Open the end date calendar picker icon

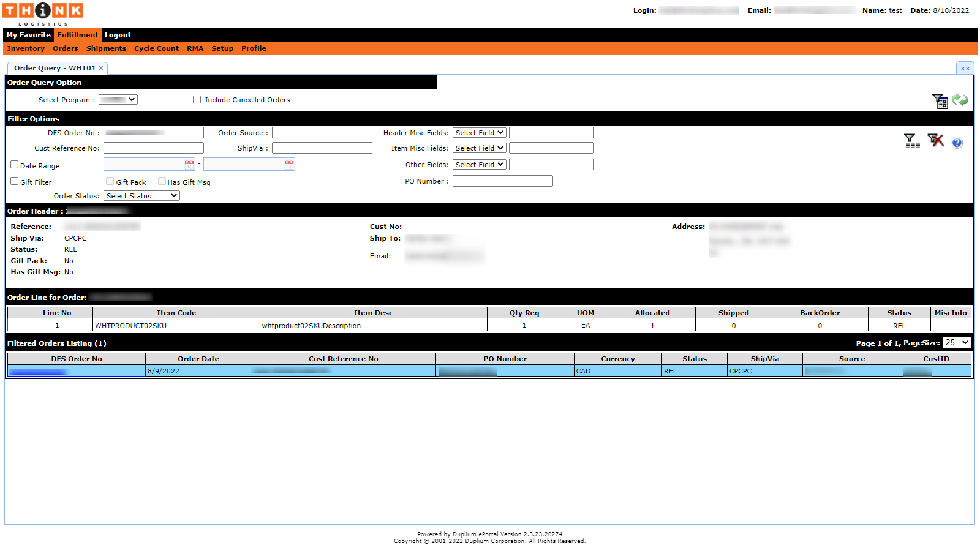(288, 163)
